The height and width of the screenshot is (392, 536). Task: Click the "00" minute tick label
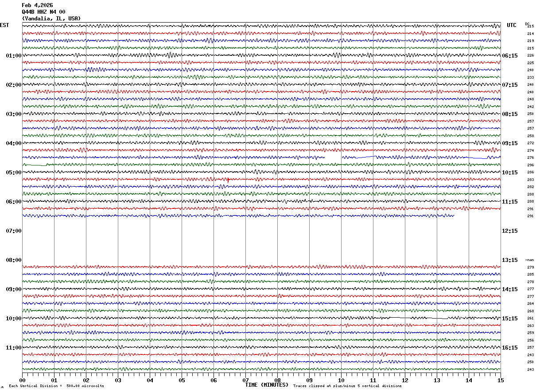click(x=22, y=380)
